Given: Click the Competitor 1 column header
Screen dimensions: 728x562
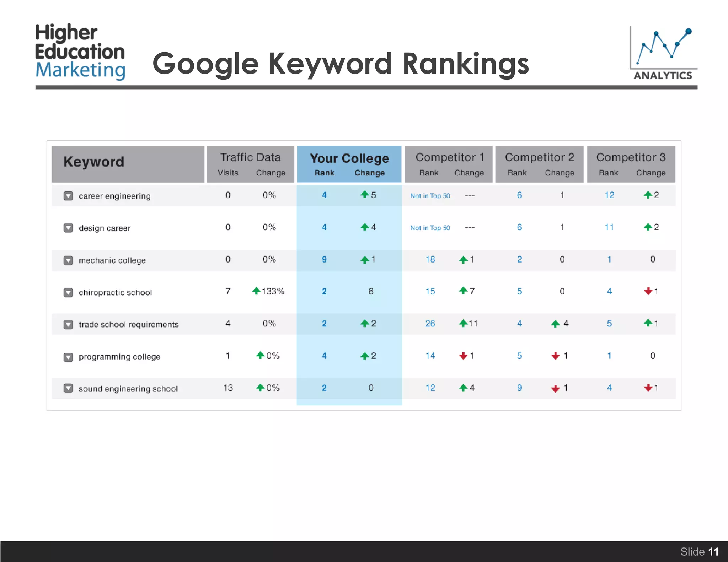Looking at the screenshot, I should click(449, 164).
